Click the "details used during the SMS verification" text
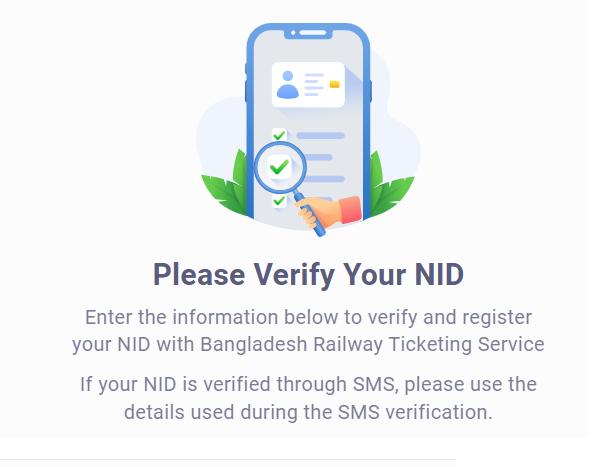This screenshot has height=467, width=602. 308,411
